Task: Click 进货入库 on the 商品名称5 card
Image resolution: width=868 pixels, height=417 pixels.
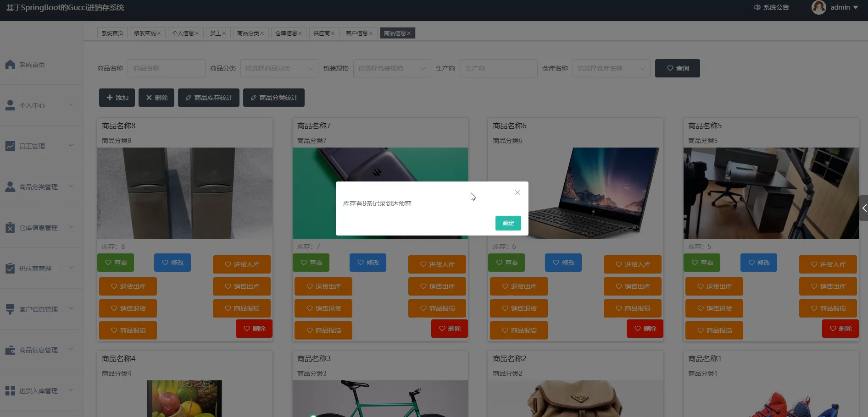Action: point(828,264)
